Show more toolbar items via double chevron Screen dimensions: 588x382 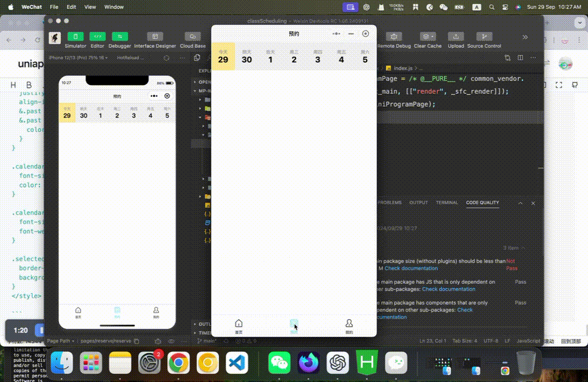pyautogui.click(x=525, y=37)
